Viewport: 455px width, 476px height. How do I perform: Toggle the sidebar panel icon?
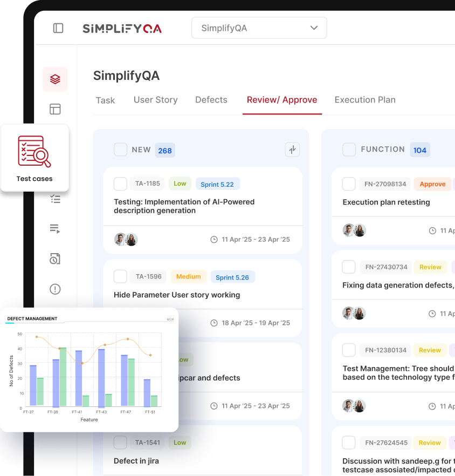[58, 28]
